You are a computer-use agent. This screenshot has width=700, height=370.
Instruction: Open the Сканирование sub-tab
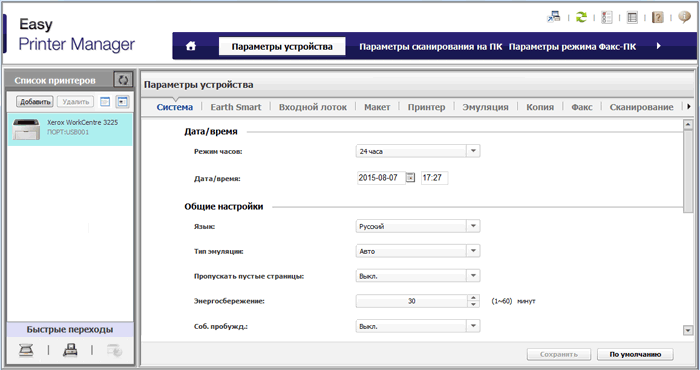coord(641,107)
